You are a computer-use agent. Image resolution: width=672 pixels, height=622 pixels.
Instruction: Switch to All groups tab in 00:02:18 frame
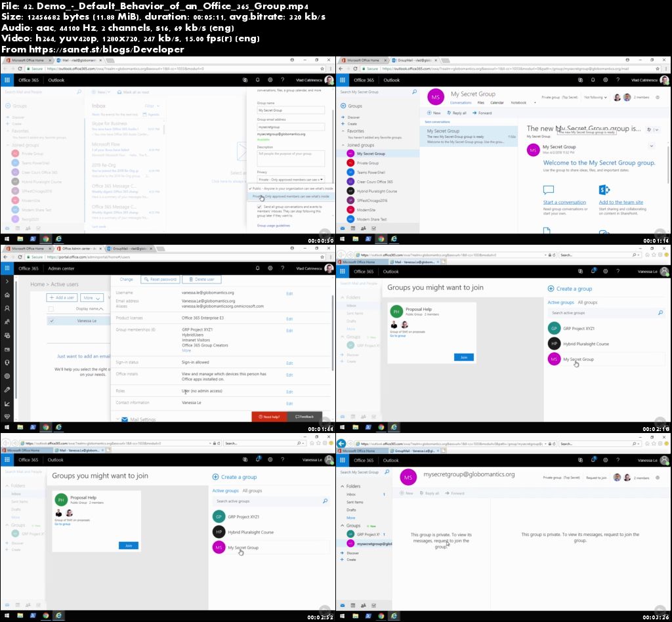587,302
